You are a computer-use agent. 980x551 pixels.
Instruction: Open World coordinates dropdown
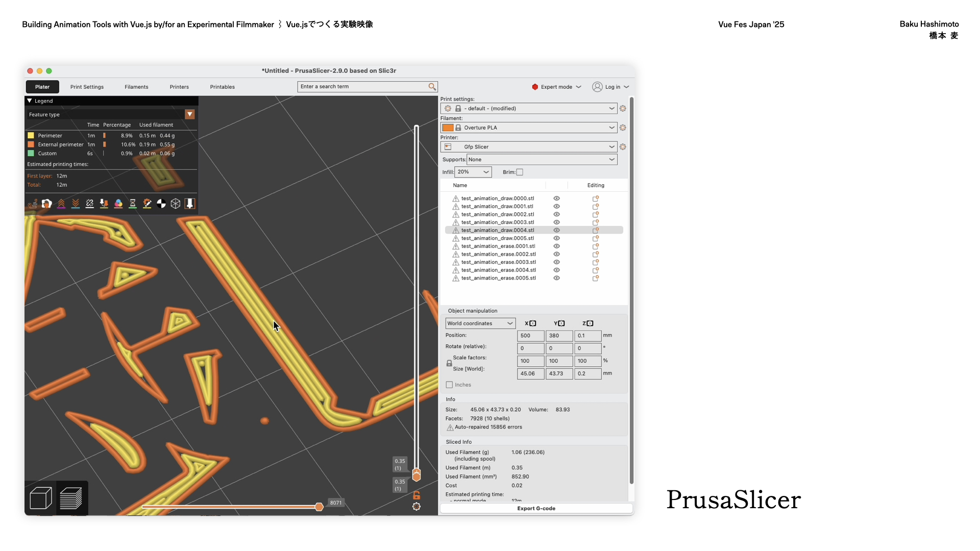click(x=480, y=323)
